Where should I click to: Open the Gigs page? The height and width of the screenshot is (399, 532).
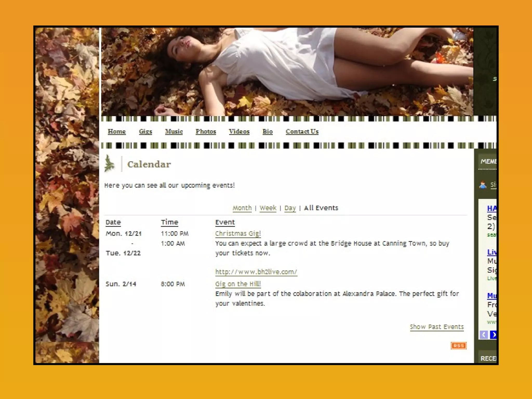(145, 131)
